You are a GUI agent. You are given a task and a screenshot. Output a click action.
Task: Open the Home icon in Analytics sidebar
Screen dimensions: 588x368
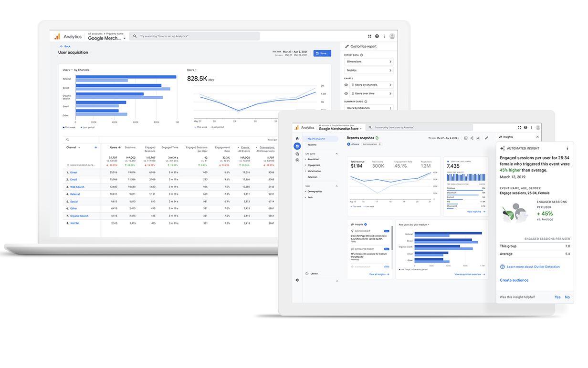(x=297, y=138)
